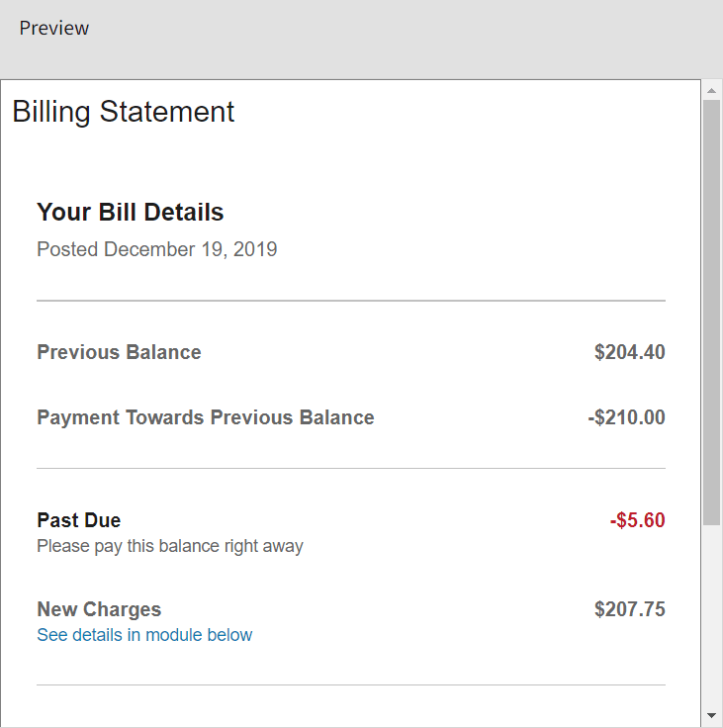
Task: Click the $204.40 previous balance amount
Action: [x=629, y=352]
